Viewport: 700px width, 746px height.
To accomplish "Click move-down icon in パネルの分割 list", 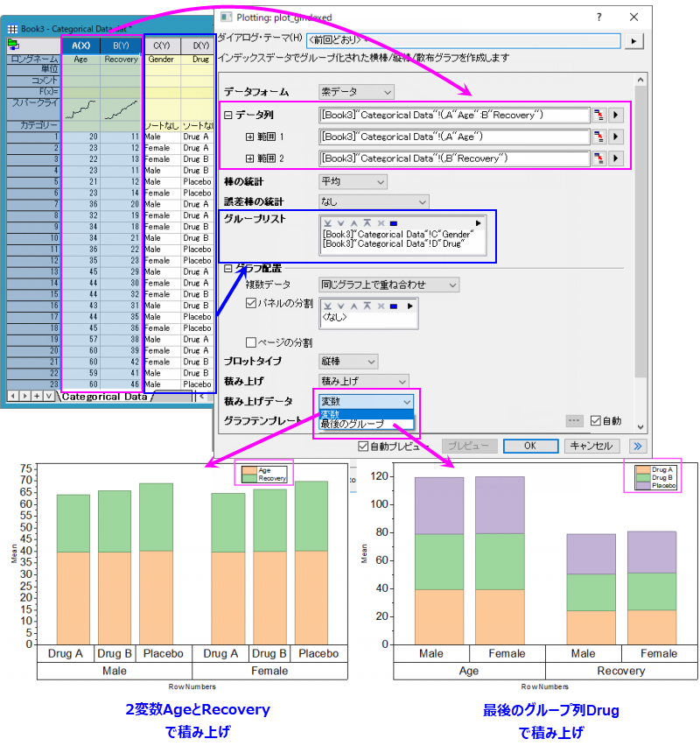I will [x=340, y=306].
